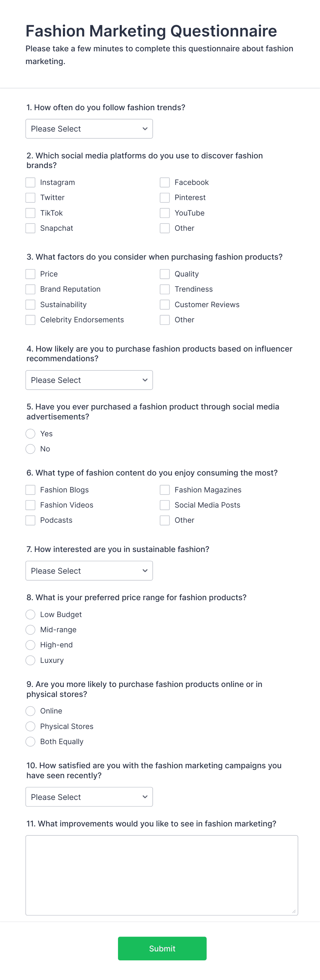Choose Physical Stores as shopping preference

click(x=30, y=726)
